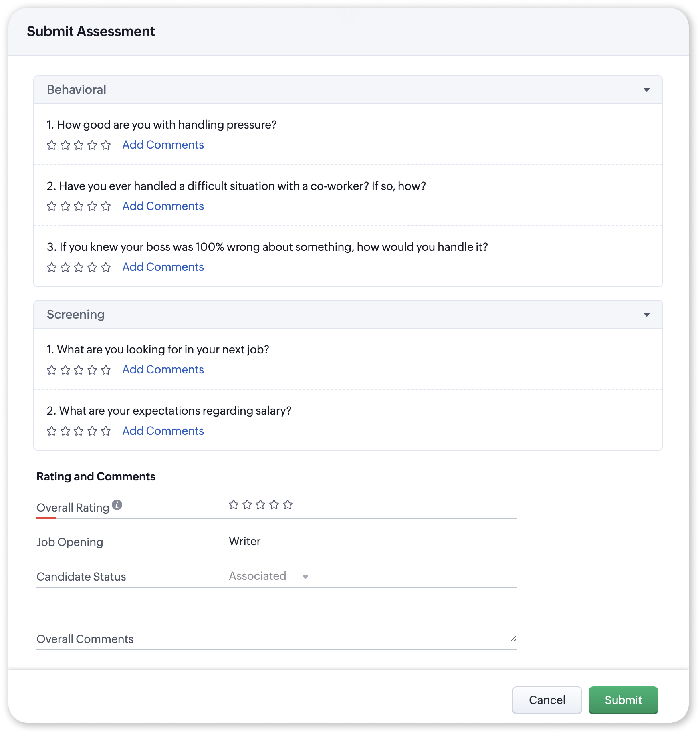Screen dimensions: 700x734
Task: Rate boss wrong question three stars
Action: (x=79, y=267)
